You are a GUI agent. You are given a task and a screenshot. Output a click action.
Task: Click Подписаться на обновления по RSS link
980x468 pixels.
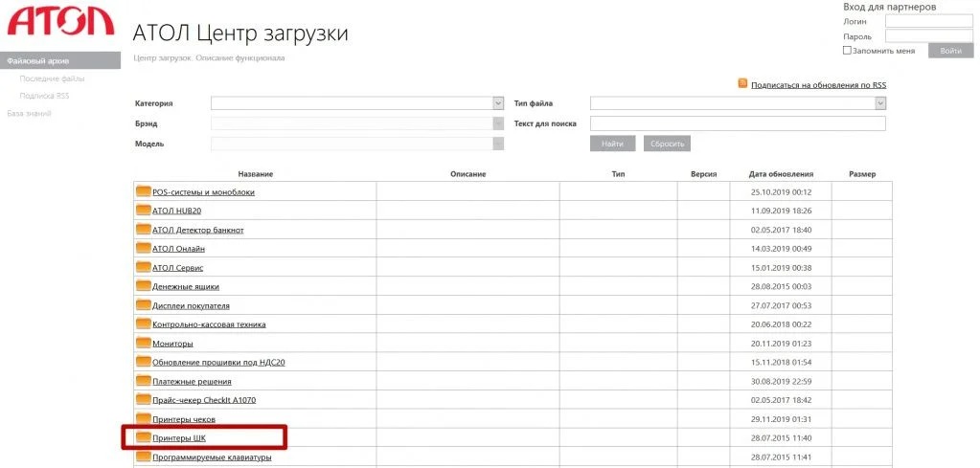pos(819,85)
